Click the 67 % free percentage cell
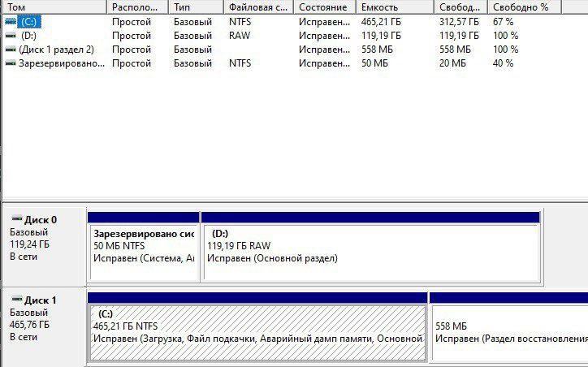 [x=503, y=22]
